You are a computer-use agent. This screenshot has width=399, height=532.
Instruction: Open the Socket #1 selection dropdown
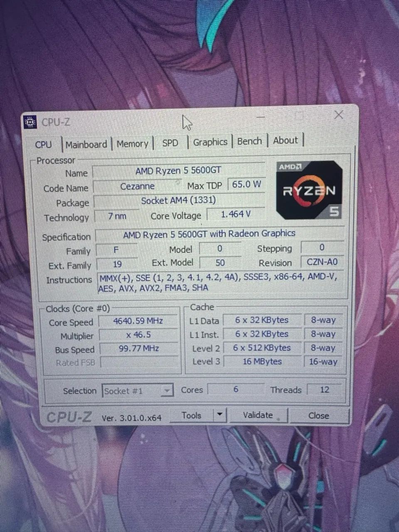pos(138,391)
